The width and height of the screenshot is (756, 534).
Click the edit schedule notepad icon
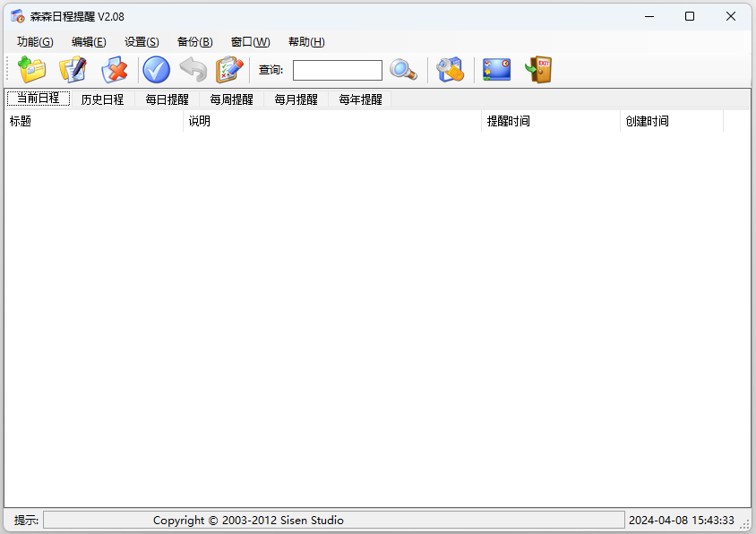(x=73, y=70)
